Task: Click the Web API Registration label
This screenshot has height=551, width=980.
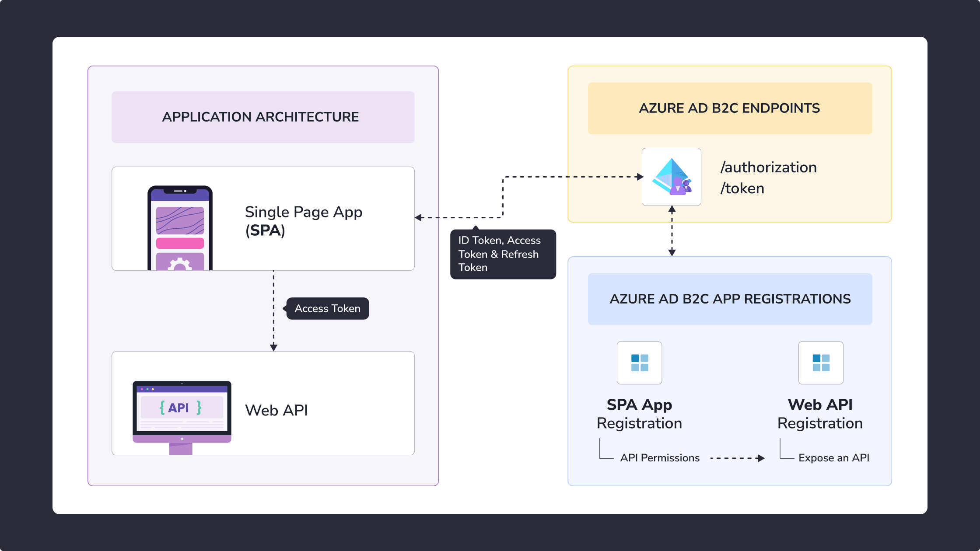Action: coord(820,414)
